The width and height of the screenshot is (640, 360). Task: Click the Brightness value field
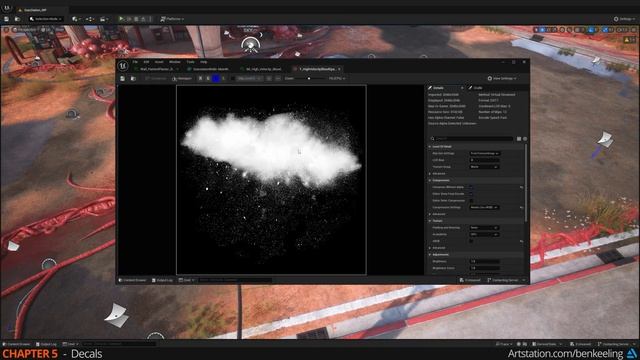click(x=484, y=261)
